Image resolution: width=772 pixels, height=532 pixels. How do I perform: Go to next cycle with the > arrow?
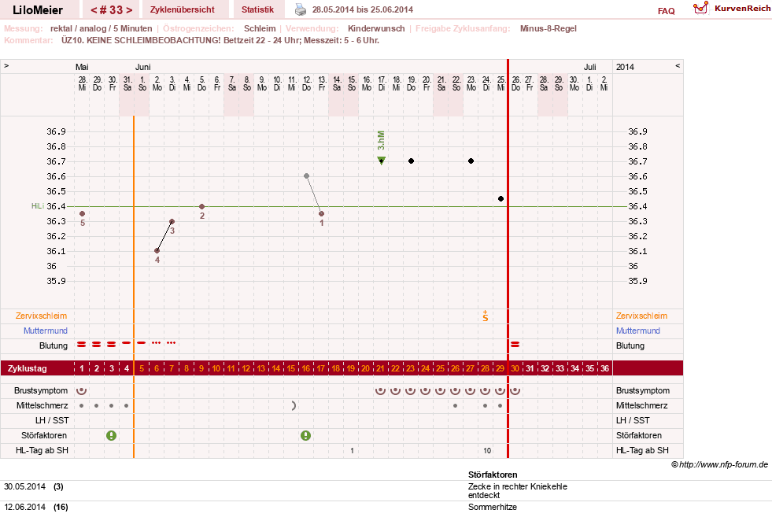[x=129, y=10]
